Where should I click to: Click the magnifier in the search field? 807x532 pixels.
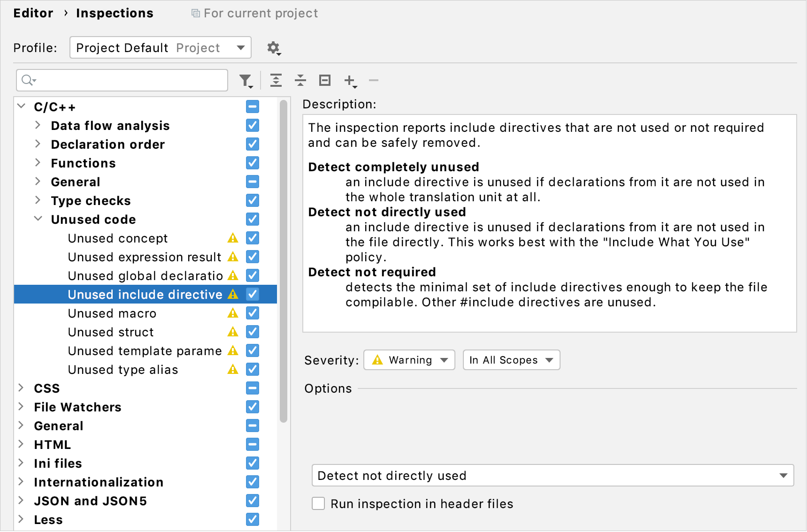[27, 80]
